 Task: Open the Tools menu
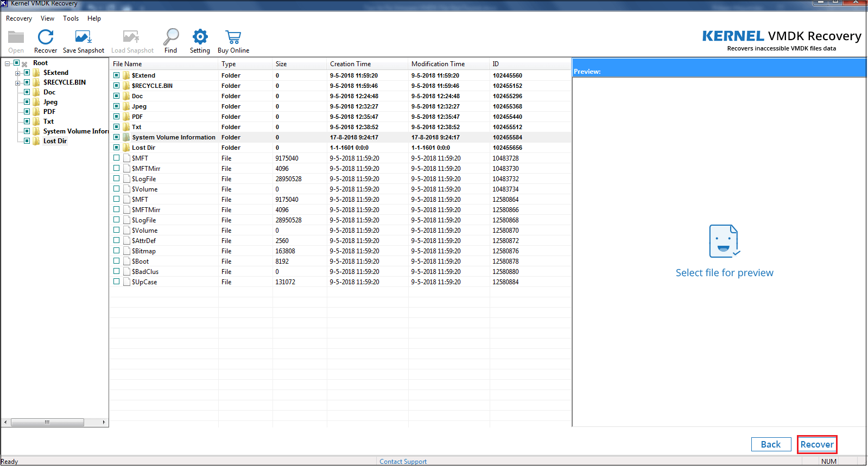point(71,18)
